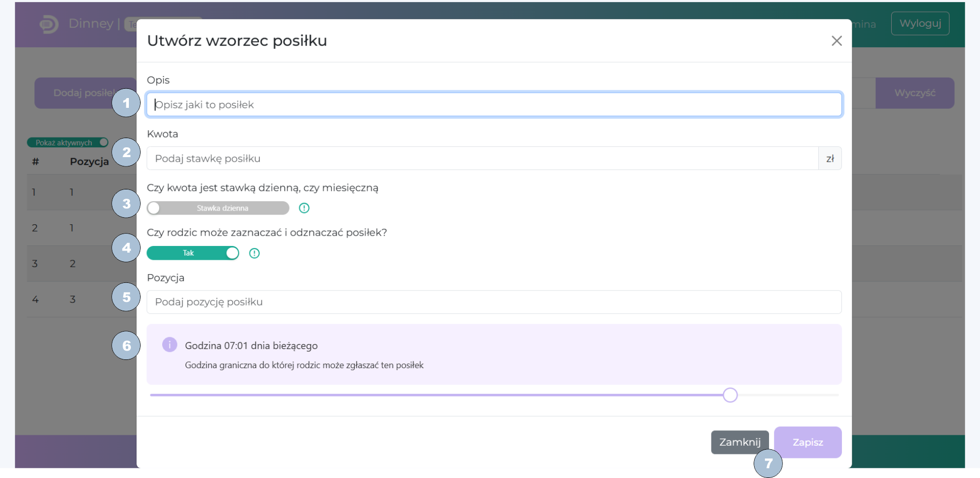Click info icon beside the Tak toggle

click(254, 253)
